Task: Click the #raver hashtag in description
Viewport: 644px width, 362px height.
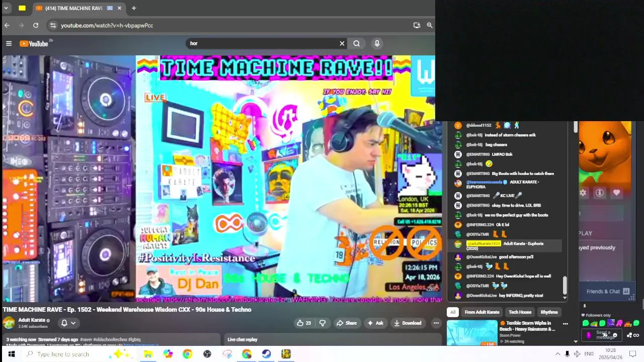Action: (86, 340)
